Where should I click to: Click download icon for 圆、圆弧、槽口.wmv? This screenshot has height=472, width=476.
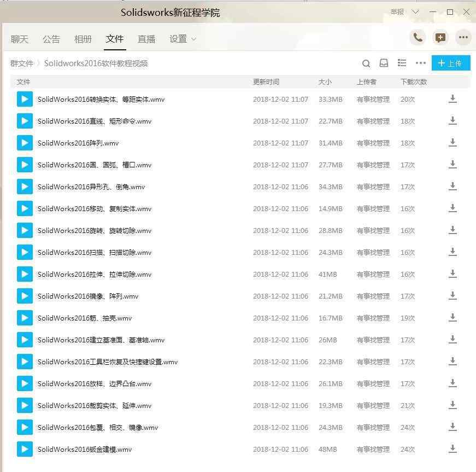(453, 164)
